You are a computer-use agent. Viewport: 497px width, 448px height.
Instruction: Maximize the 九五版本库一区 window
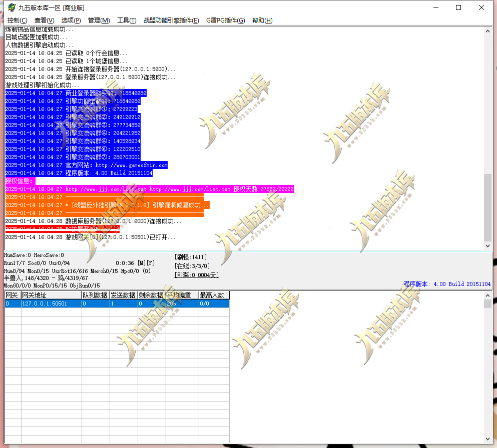coord(458,7)
